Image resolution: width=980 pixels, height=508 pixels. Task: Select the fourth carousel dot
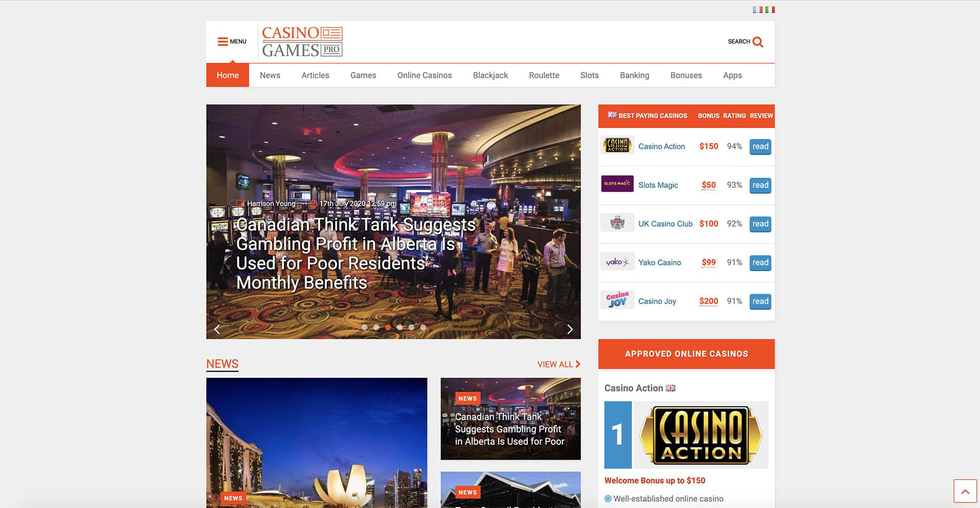click(x=400, y=327)
